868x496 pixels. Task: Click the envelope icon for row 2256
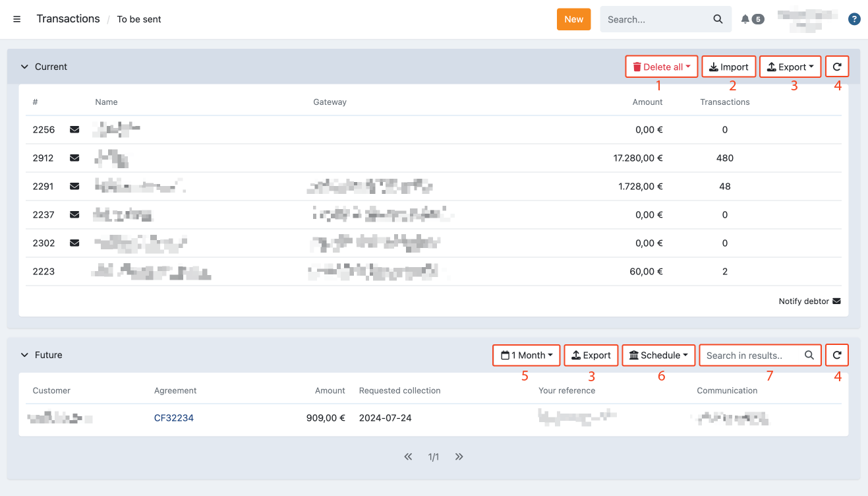pos(74,130)
